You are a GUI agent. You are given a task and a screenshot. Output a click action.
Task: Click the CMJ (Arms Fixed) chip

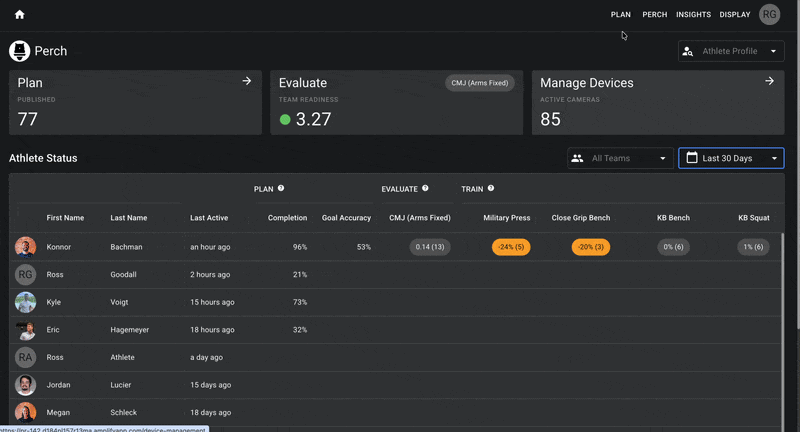pyautogui.click(x=480, y=83)
